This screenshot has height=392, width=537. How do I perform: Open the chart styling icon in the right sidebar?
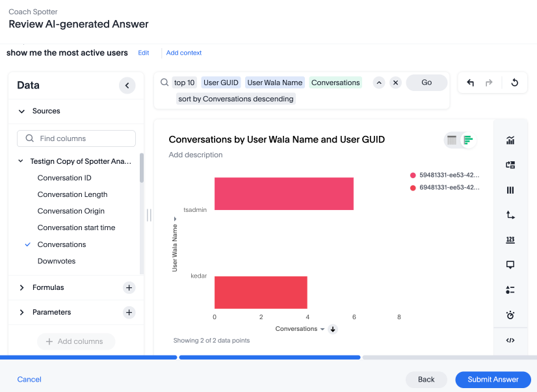point(510,140)
